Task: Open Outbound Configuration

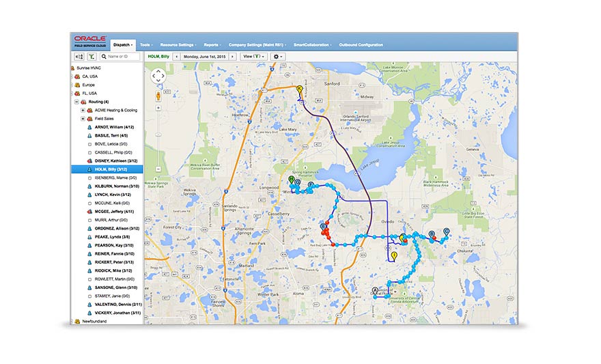Action: point(361,45)
